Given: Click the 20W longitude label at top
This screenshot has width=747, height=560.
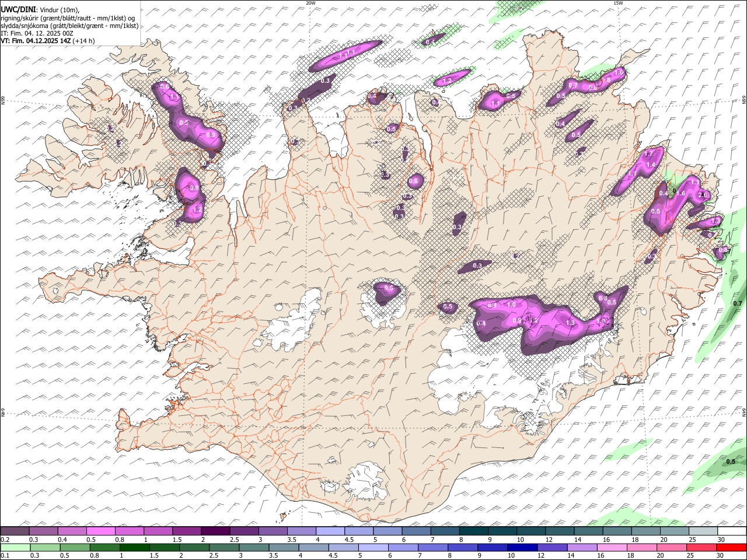Looking at the screenshot, I should coord(310,3).
